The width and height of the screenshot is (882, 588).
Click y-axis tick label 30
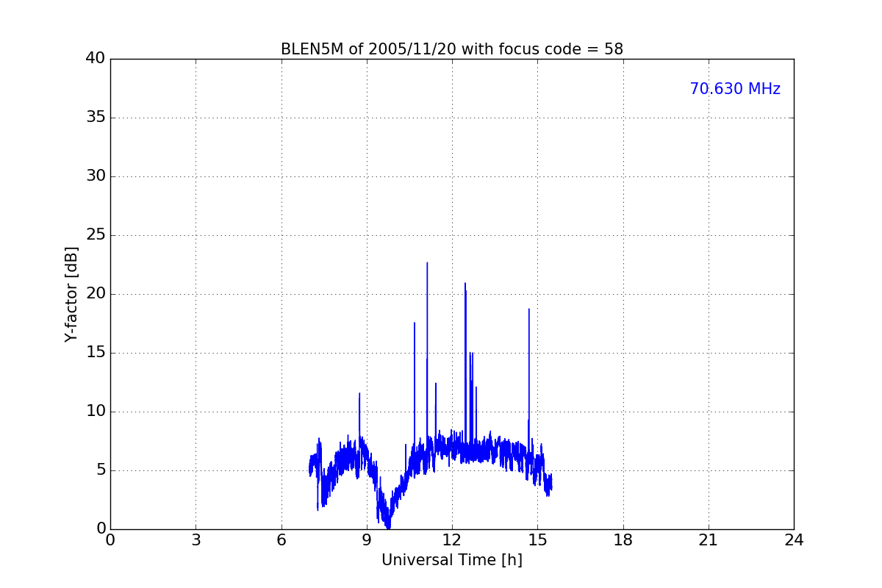95,176
